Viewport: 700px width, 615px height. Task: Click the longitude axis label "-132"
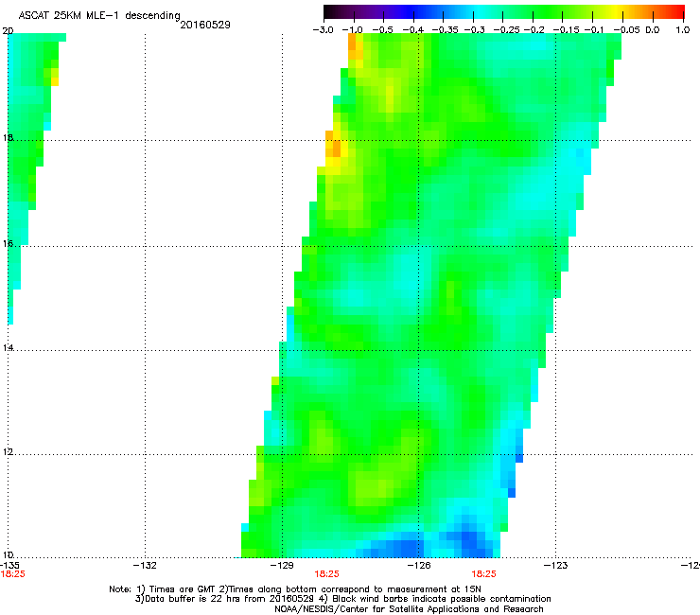(145, 566)
